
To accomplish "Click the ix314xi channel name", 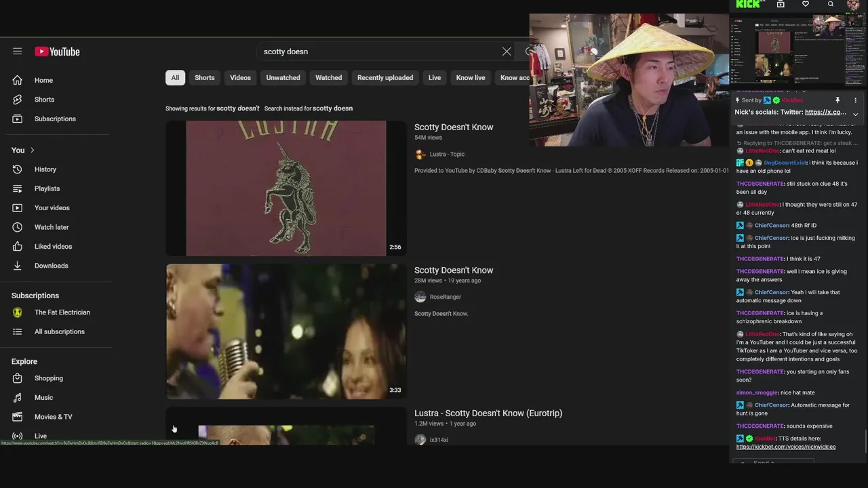I will (439, 440).
